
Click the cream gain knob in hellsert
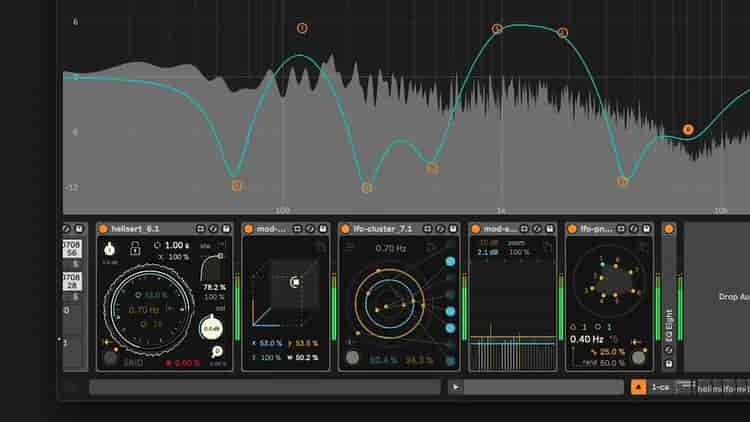click(211, 326)
